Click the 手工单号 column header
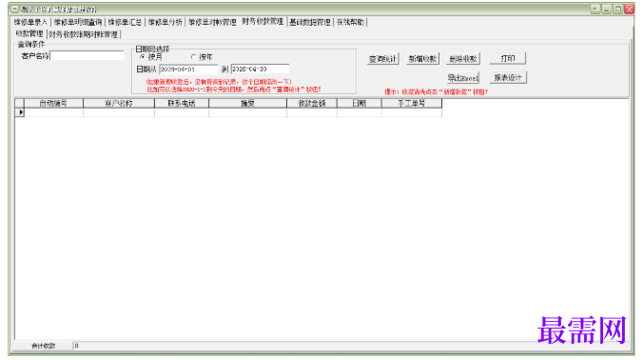Viewport: 644px width, 360px height. 412,103
